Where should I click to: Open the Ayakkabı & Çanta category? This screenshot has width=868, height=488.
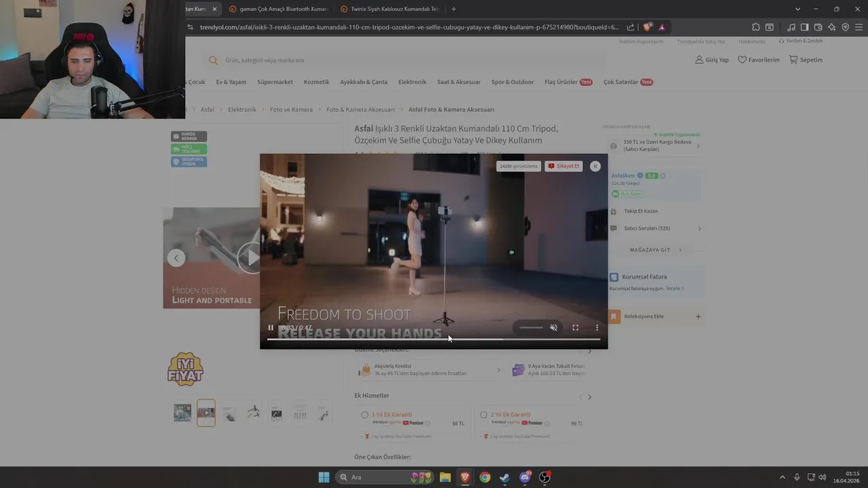[363, 82]
